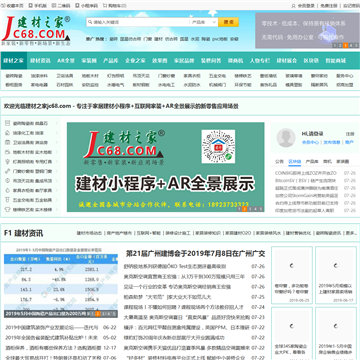Image resolution: width=360 pixels, height=360 pixels.
Task: Open 效果图 in the main navigation
Action: point(160,61)
